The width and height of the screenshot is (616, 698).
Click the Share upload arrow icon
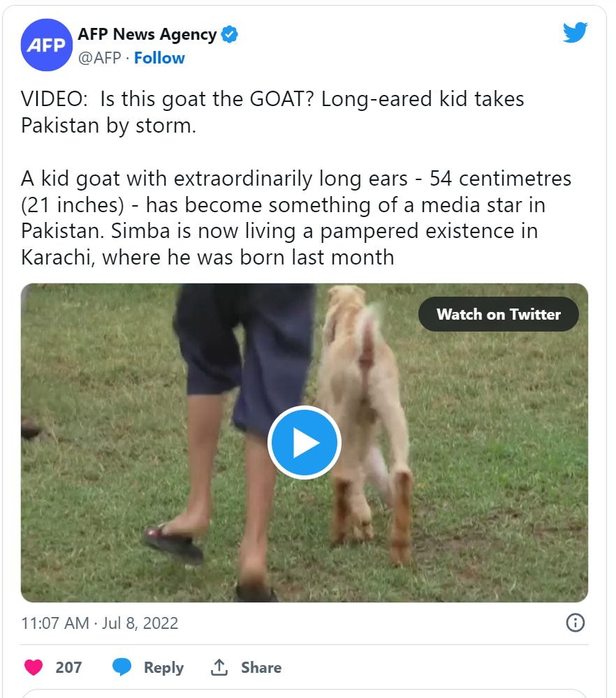click(x=219, y=667)
